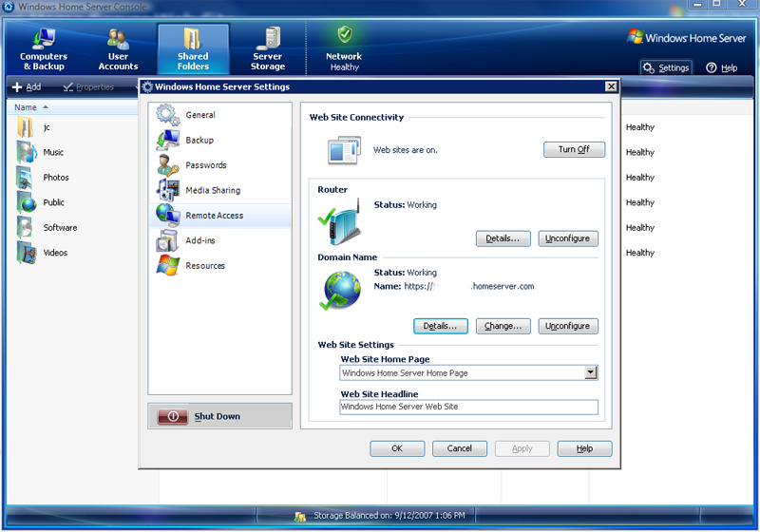
Task: Click the console title bar icon
Action: 9,7
